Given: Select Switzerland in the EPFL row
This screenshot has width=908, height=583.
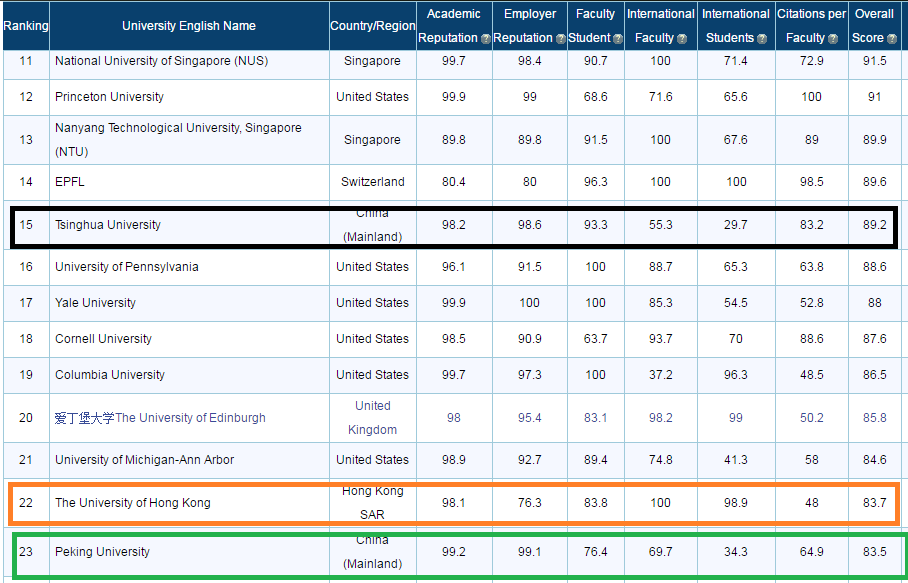Looking at the screenshot, I should (373, 182).
